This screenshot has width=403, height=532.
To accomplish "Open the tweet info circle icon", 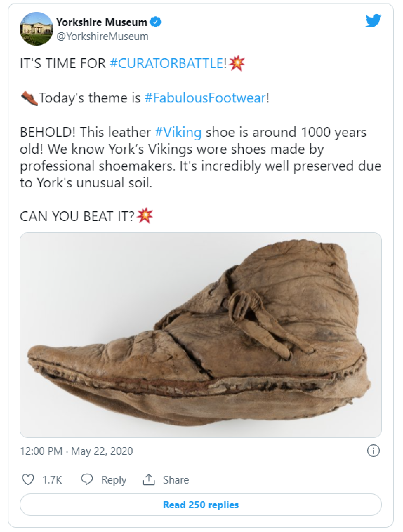I will point(373,451).
